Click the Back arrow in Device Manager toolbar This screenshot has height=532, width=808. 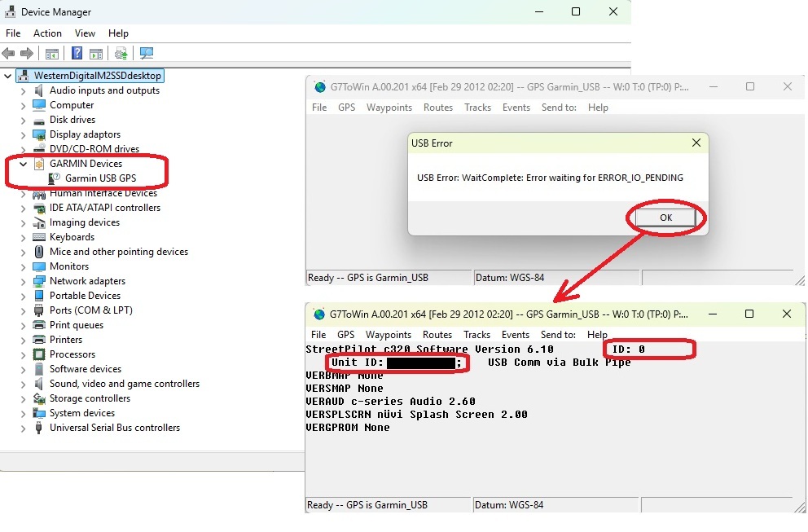click(x=8, y=53)
